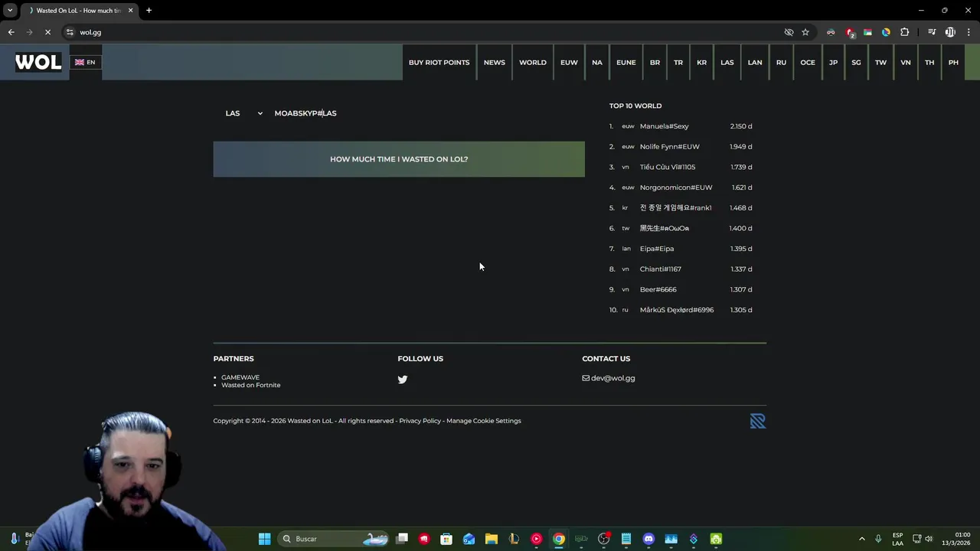Open the rank 10 entry ending #6996
The height and width of the screenshot is (551, 980).
677,310
